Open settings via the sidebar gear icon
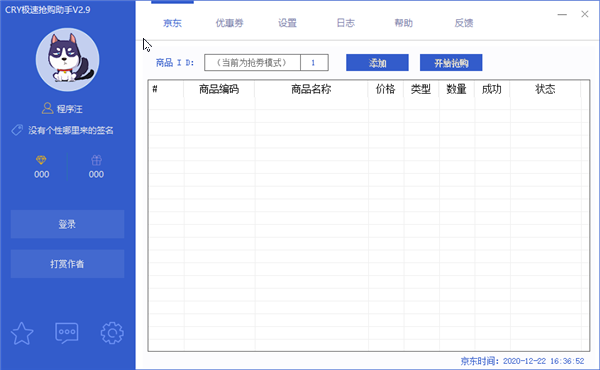The width and height of the screenshot is (600, 370). point(112,333)
